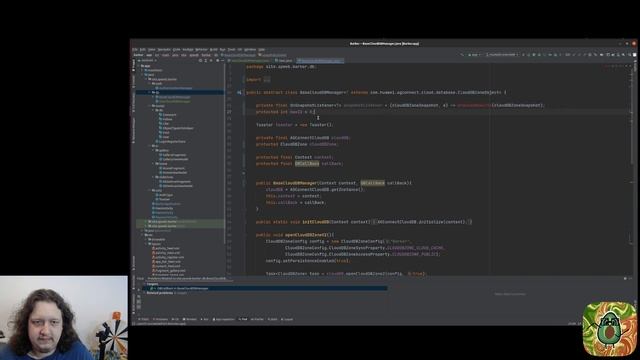
Task: Hide the Project tool window
Action: 222,60
